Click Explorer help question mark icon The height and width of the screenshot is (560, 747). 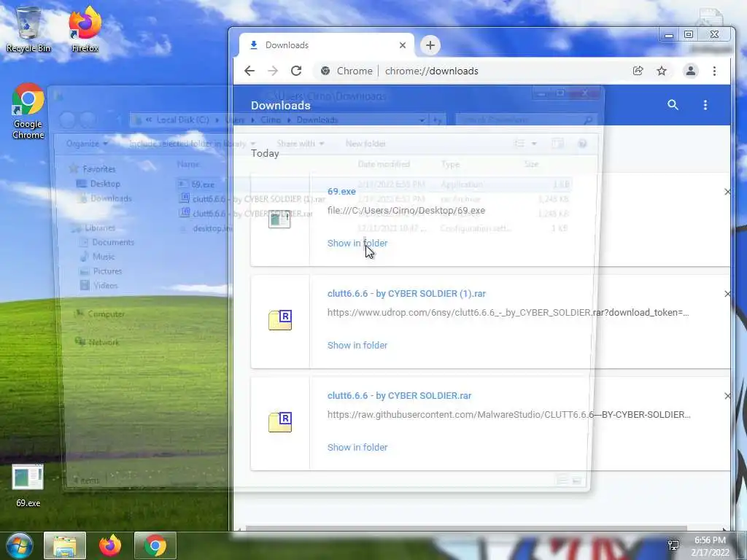coord(582,144)
